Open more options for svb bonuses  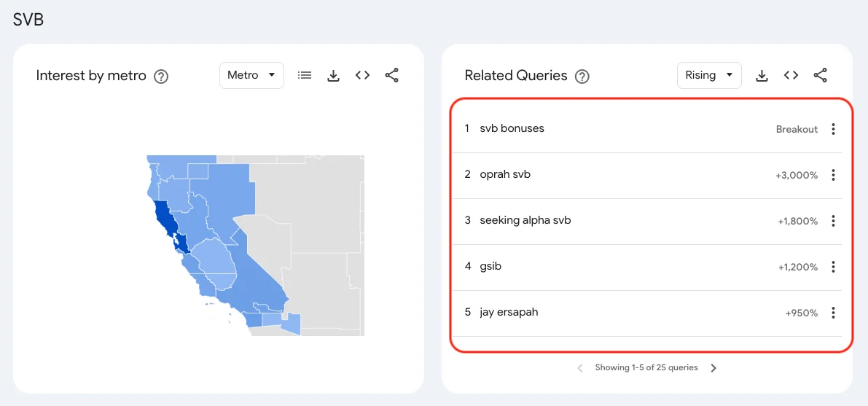pos(833,129)
